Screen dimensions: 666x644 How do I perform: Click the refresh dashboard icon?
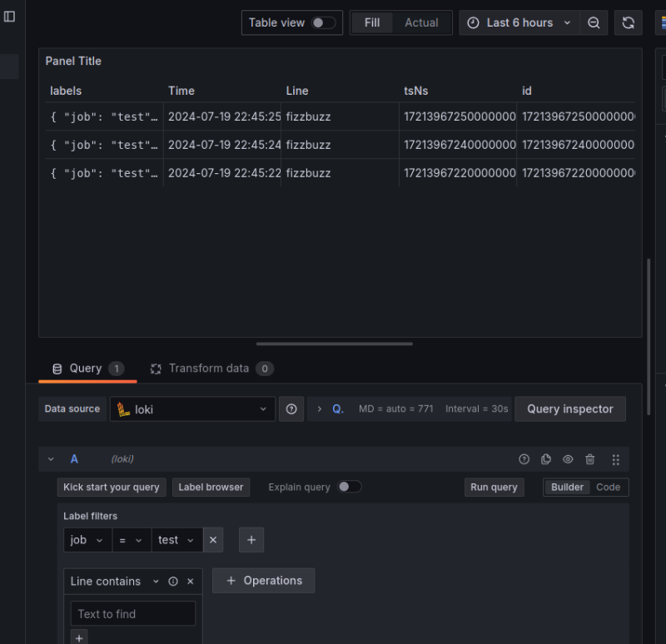coord(629,23)
